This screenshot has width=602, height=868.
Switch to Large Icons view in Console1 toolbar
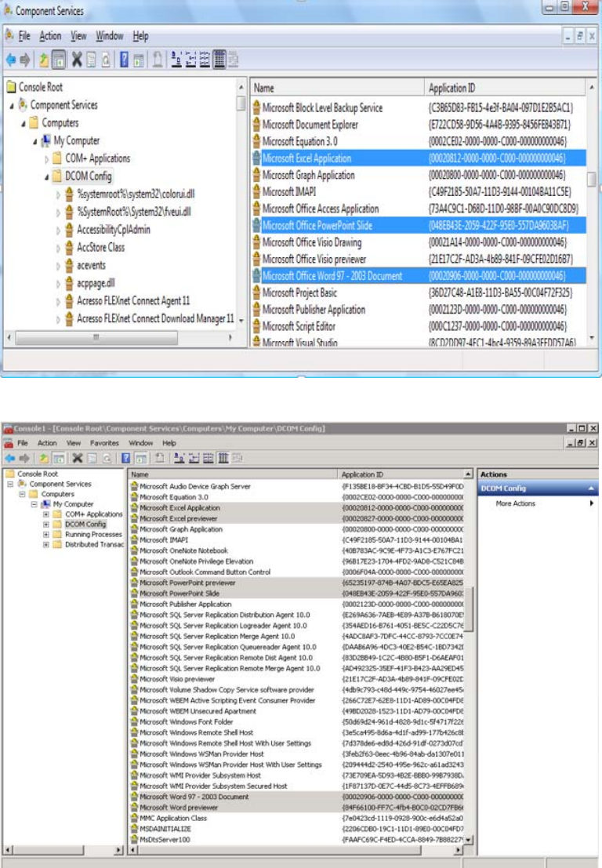[x=180, y=459]
